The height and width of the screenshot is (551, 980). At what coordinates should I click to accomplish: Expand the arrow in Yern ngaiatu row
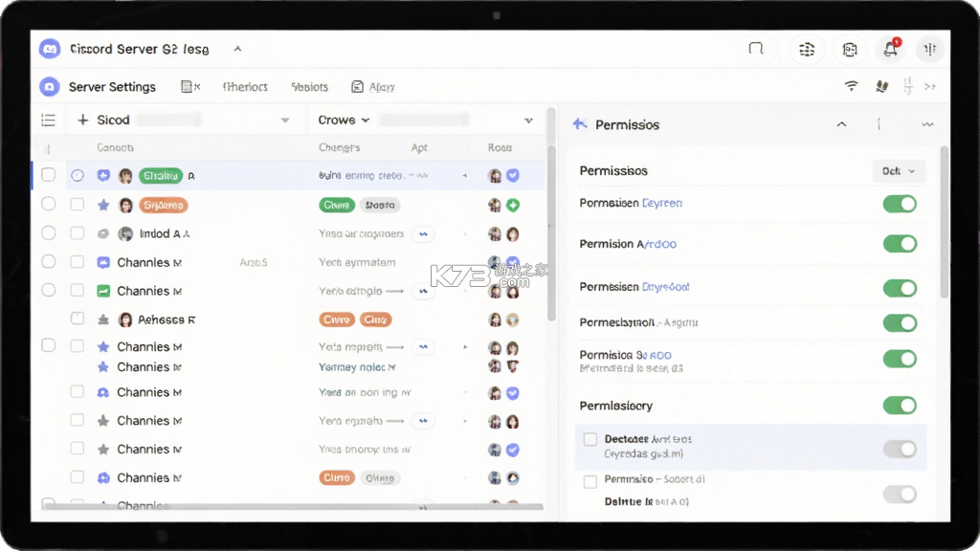[465, 421]
